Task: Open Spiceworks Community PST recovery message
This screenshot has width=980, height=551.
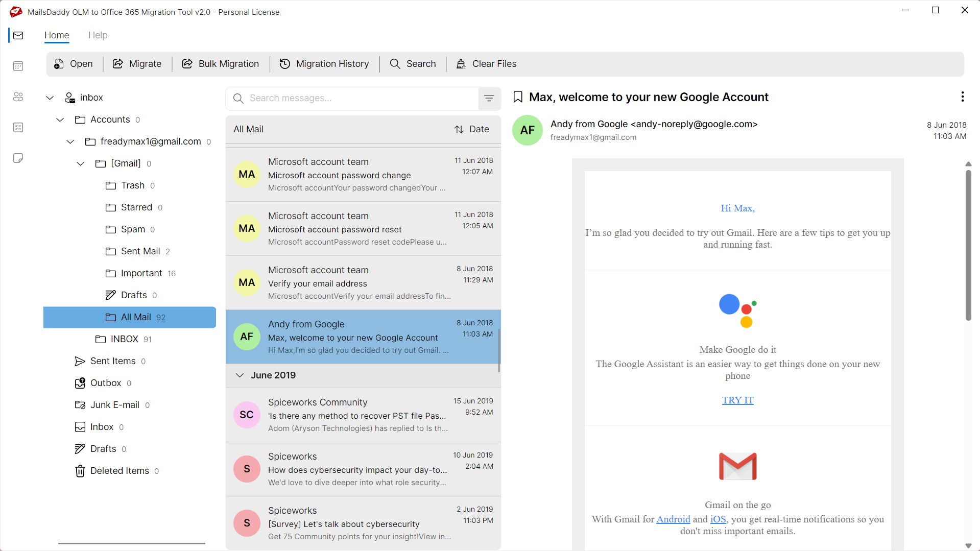Action: [363, 415]
